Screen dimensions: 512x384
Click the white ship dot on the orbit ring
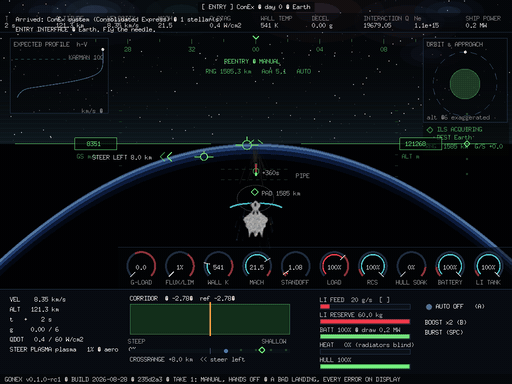click(x=465, y=52)
